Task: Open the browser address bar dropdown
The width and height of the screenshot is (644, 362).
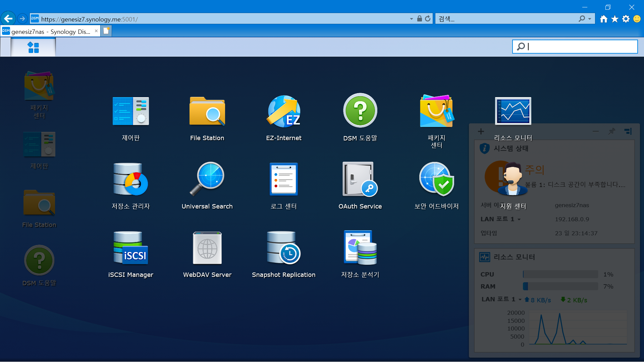Action: click(412, 19)
